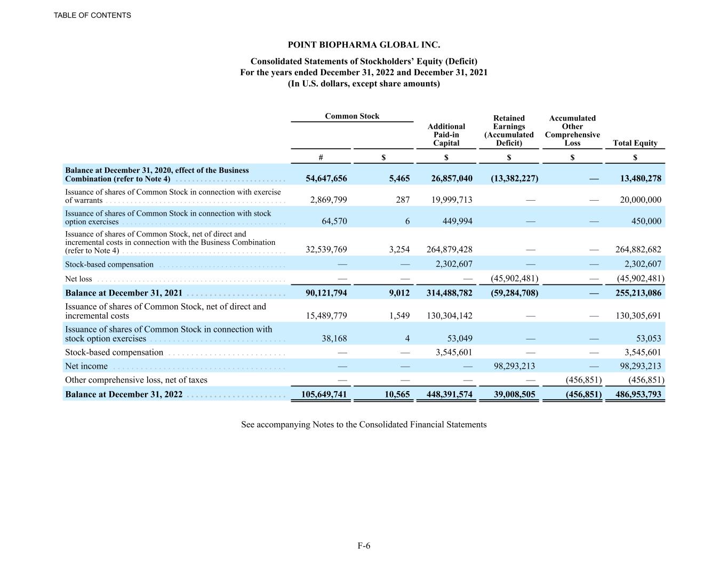
Task: Click the Additional Paid-in Capital column header
Action: [446, 134]
